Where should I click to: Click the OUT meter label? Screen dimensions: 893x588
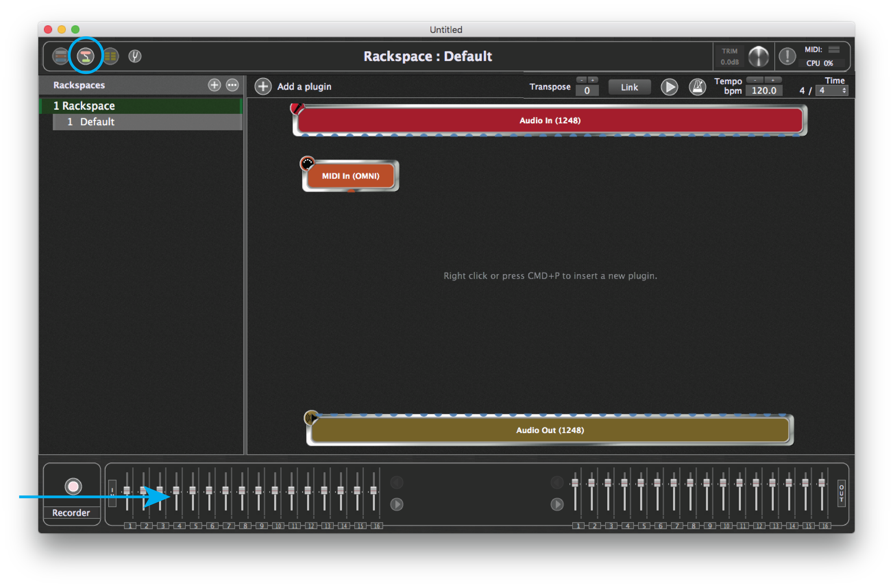(842, 493)
